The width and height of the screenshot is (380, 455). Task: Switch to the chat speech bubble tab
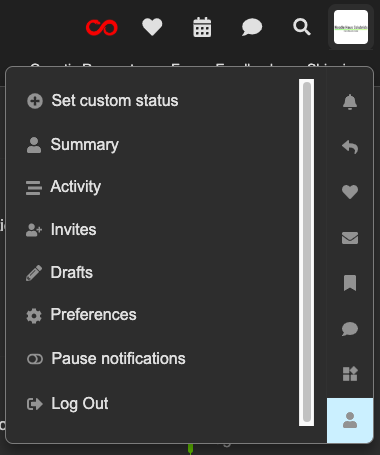350,329
